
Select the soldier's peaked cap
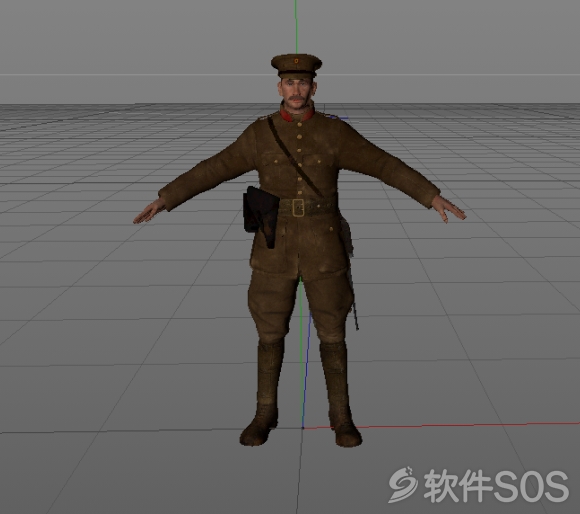296,66
